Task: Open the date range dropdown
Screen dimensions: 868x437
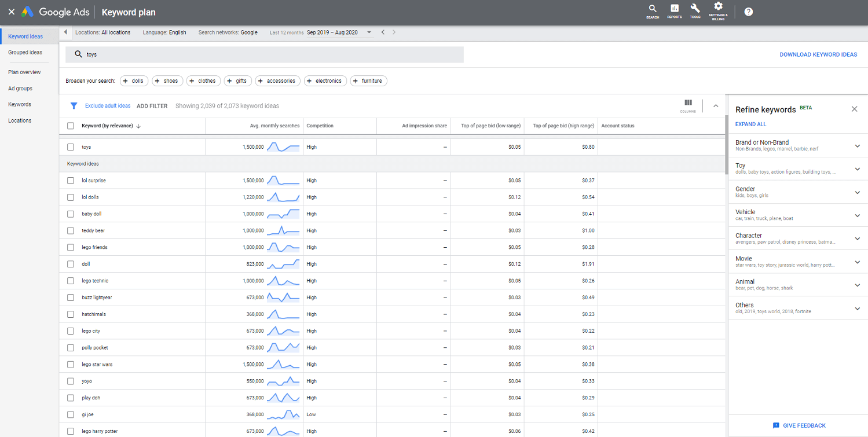Action: click(369, 32)
